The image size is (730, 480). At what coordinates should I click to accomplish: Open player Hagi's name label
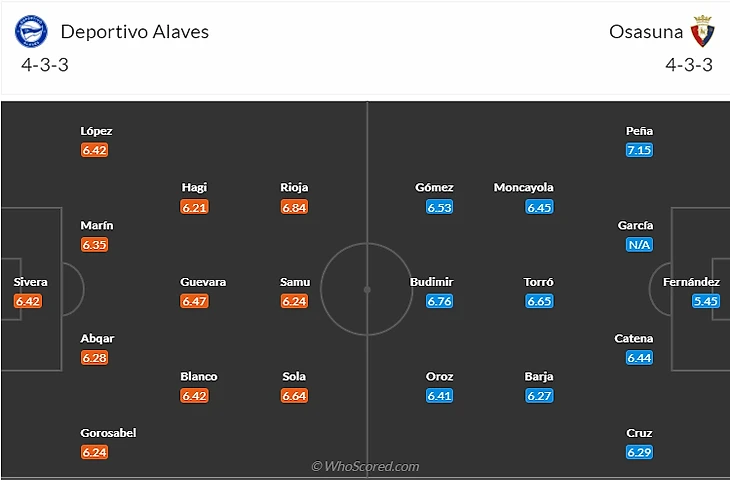tap(194, 187)
